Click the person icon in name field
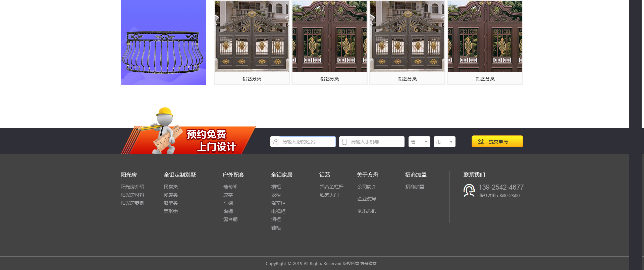 (276, 142)
